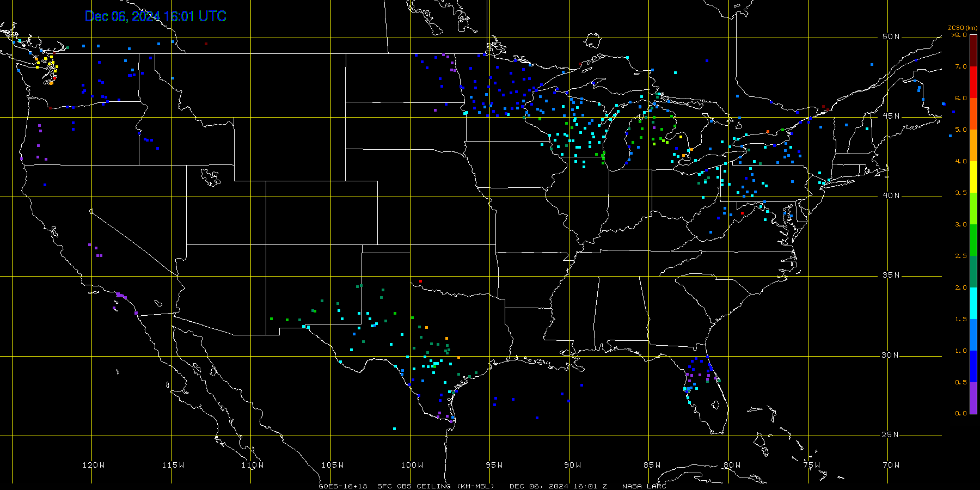Click the 80 W longitude label
The height and width of the screenshot is (490, 980).
tap(732, 465)
